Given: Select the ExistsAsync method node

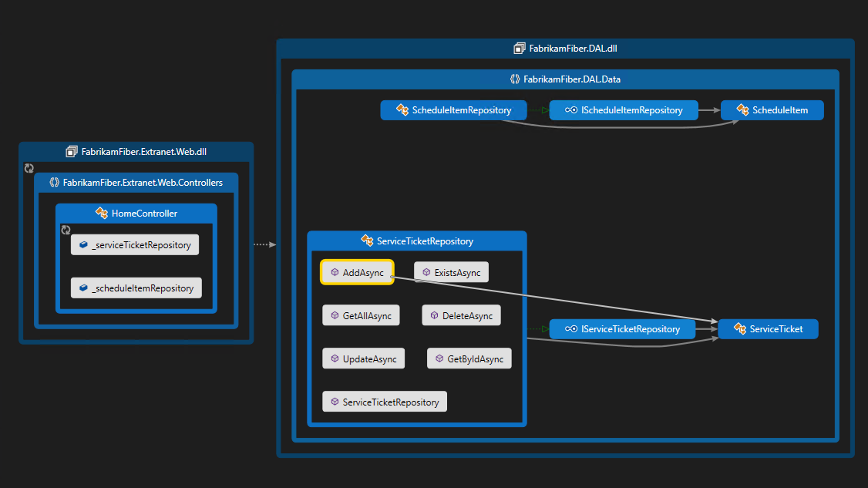Looking at the screenshot, I should click(451, 273).
